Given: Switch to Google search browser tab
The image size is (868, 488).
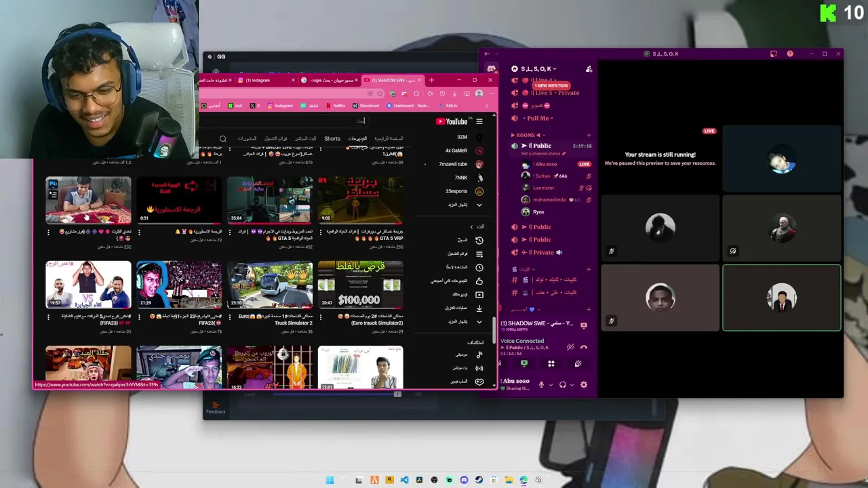Looking at the screenshot, I should click(x=331, y=81).
